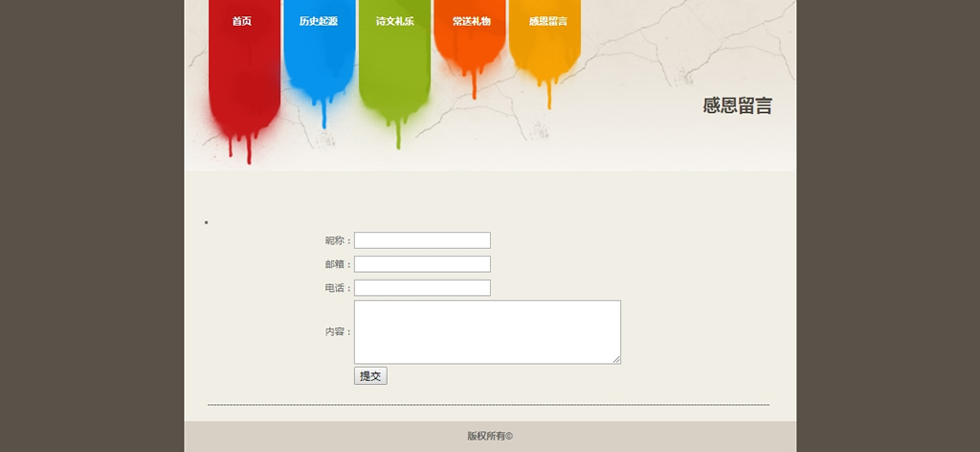
Task: Switch to the 感恩留言 yellow tab
Action: point(547,21)
